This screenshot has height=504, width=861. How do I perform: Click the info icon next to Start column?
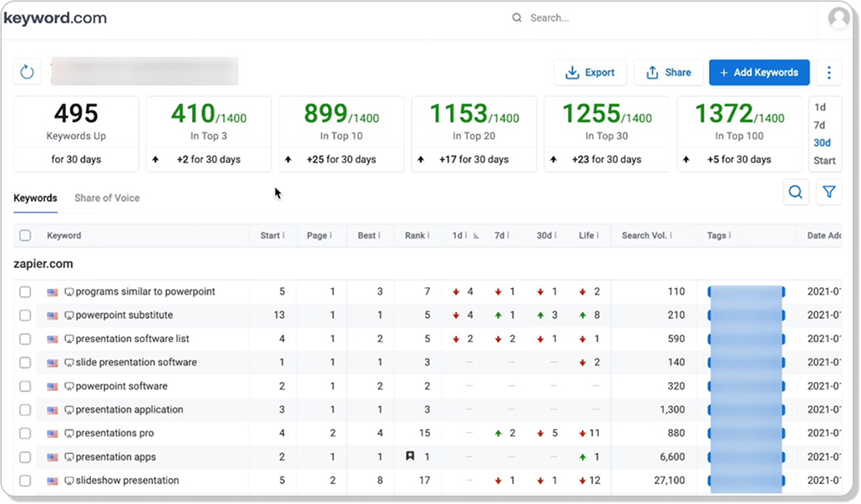284,235
